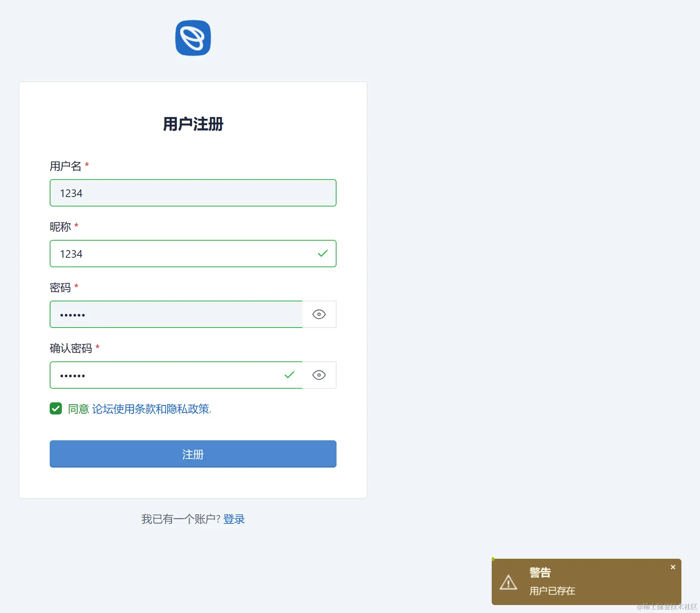Show password via eye icon in 密码 field
700x613 pixels.
click(319, 314)
